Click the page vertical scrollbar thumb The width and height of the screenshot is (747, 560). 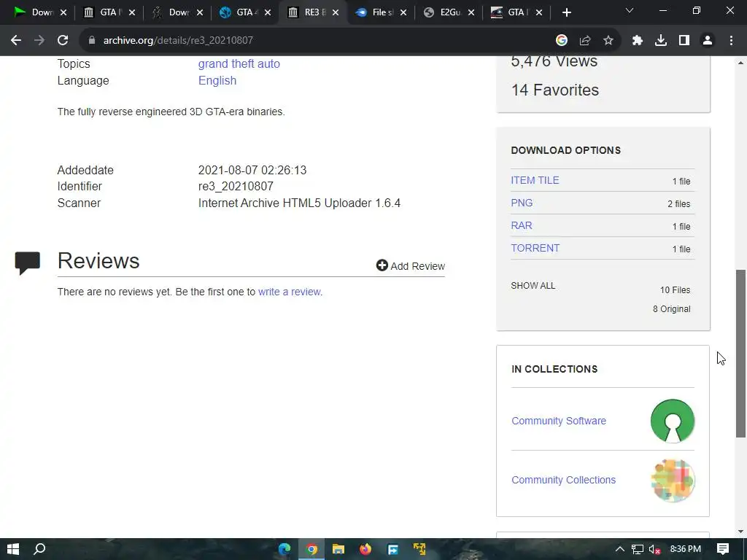tap(740, 354)
